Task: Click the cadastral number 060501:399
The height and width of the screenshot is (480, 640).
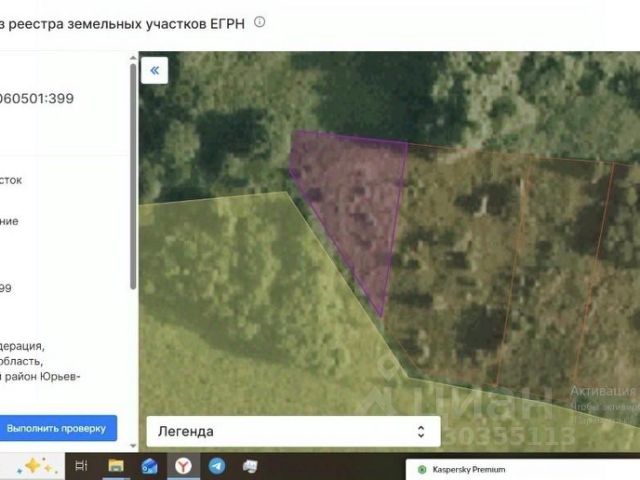Action: pos(37,98)
